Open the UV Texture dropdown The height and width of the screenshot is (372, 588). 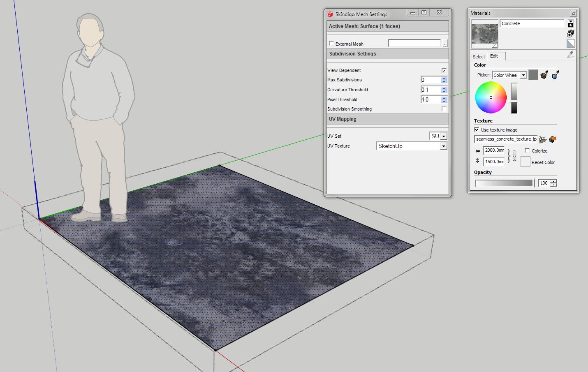click(x=443, y=146)
